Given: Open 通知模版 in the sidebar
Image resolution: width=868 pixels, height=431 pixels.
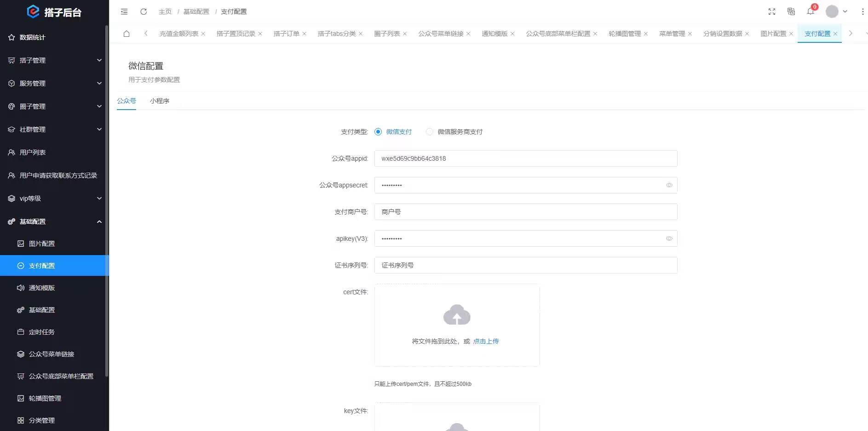Looking at the screenshot, I should point(42,287).
